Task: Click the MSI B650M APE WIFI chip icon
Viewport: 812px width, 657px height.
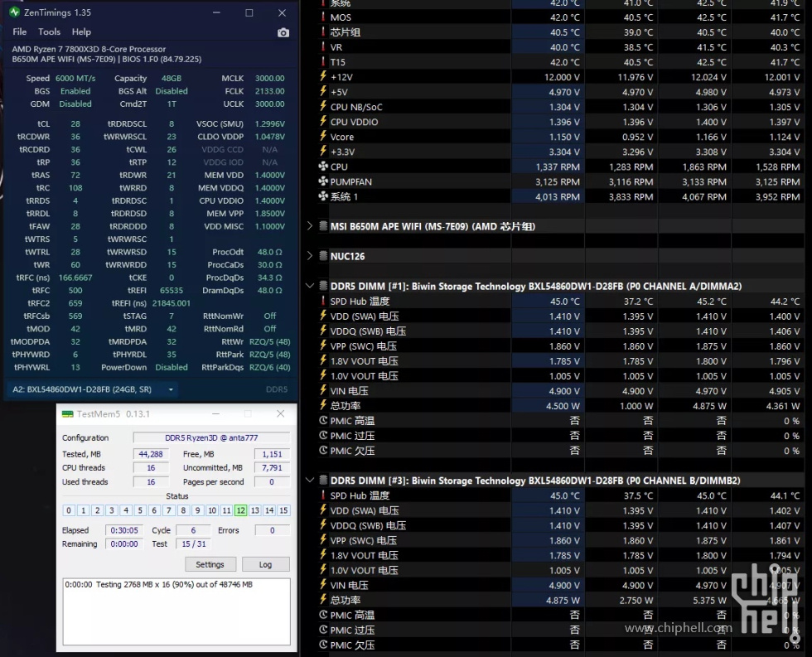Action: click(322, 225)
